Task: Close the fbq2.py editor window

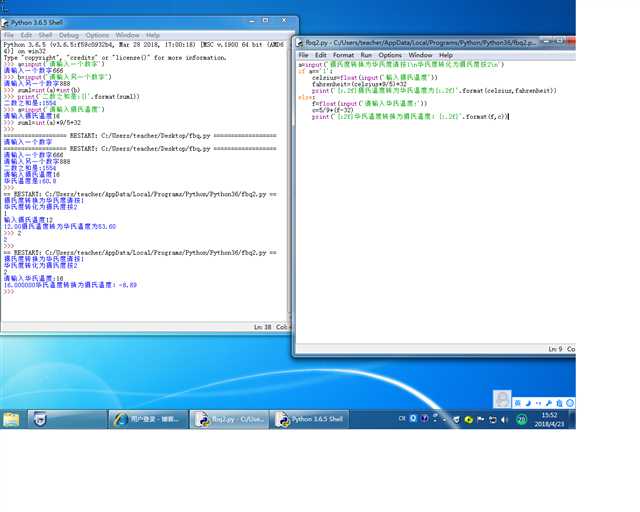Action: coord(571,41)
